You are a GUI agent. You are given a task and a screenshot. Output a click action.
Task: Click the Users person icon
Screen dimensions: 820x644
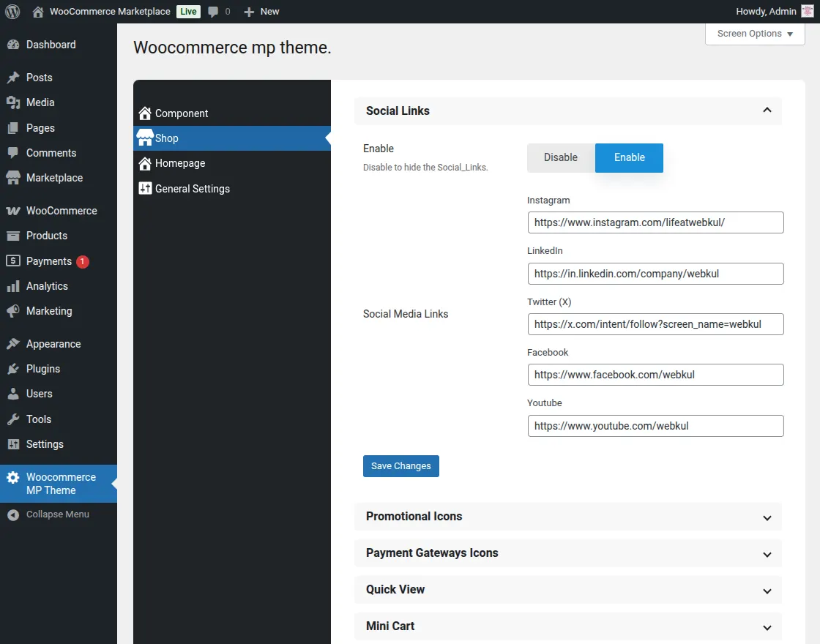point(13,394)
